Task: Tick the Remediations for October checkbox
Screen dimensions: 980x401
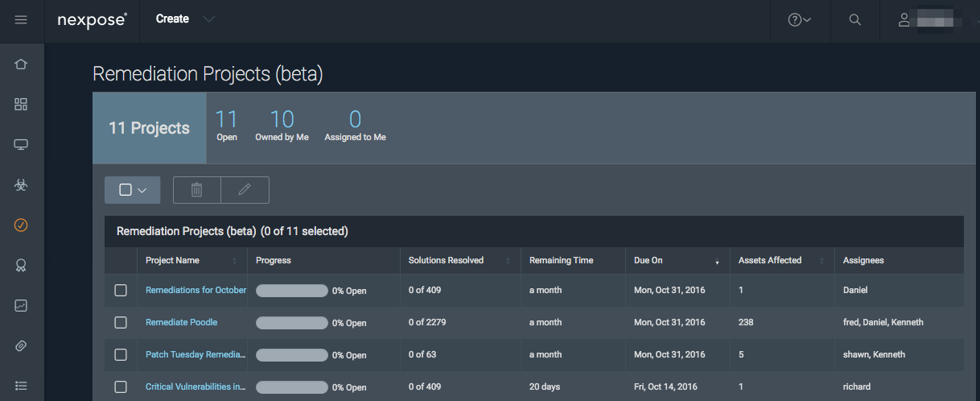Action: point(121,290)
